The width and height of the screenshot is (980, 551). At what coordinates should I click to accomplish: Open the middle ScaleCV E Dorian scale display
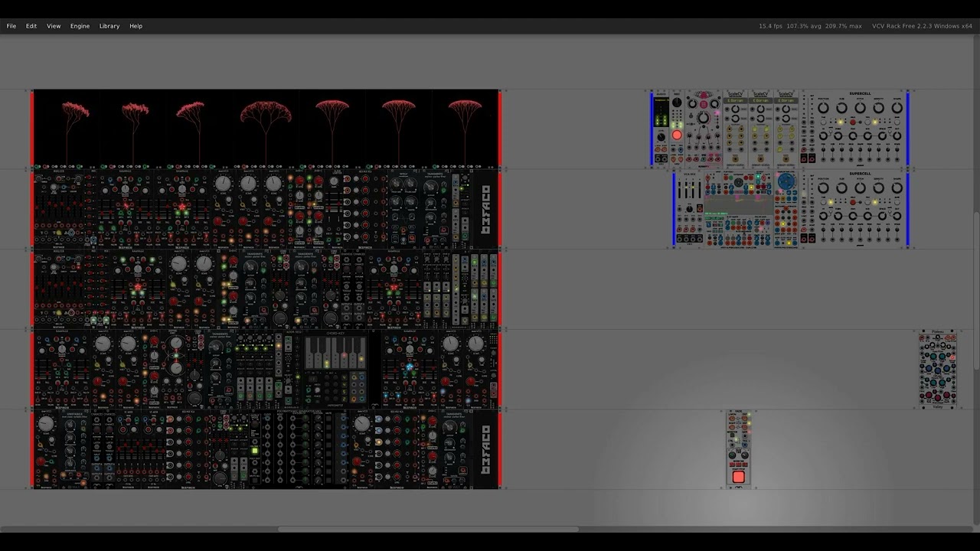(760, 100)
